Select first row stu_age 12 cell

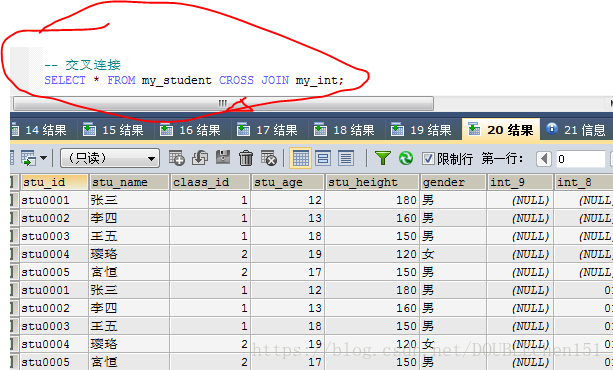point(287,200)
